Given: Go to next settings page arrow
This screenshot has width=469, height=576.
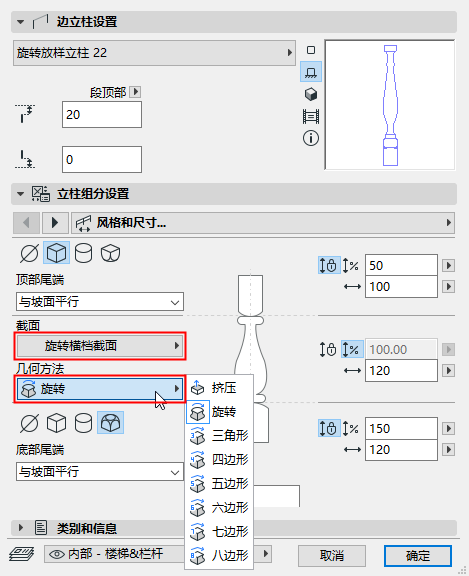Looking at the screenshot, I should [x=55, y=223].
